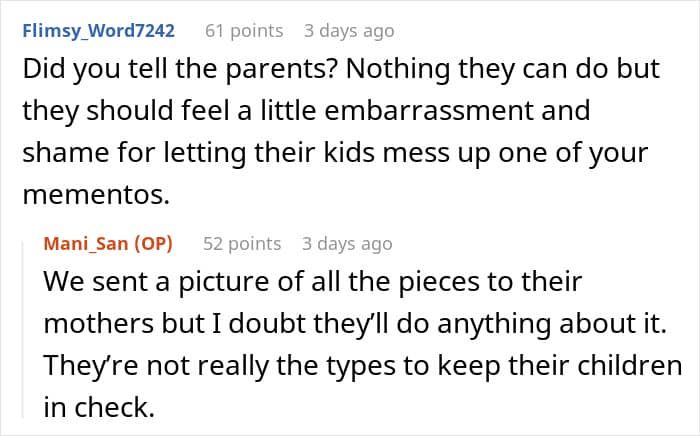Click the 61 points score
The image size is (700, 436).
tap(244, 31)
